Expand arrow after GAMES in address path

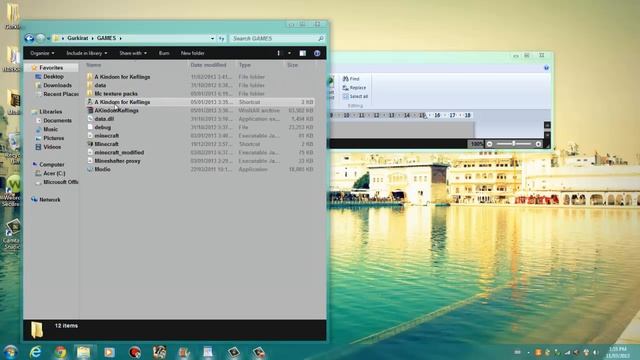point(120,38)
